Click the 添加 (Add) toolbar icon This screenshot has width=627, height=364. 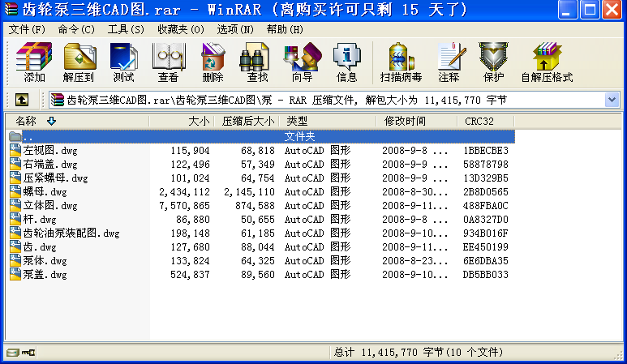pos(34,62)
